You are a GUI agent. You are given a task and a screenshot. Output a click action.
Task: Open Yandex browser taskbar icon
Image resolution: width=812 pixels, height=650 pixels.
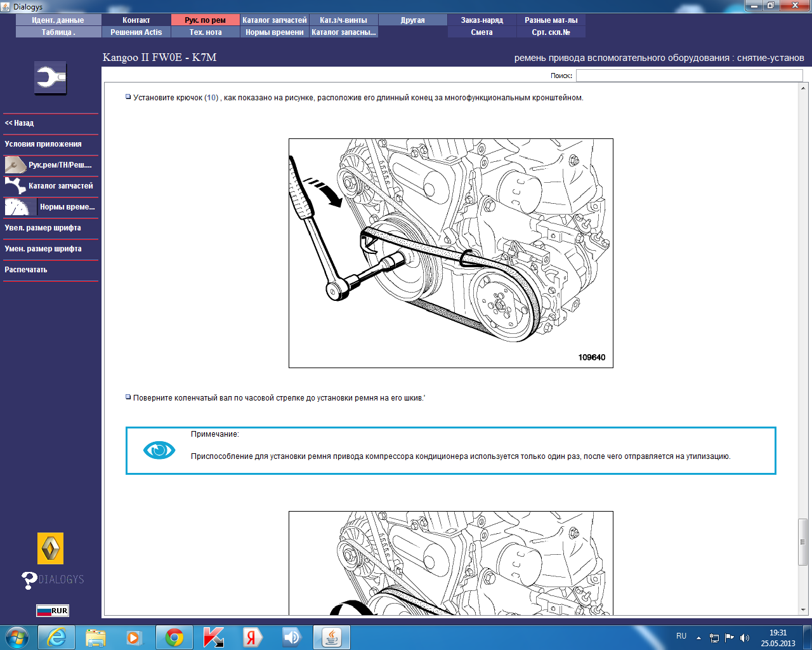click(x=252, y=637)
